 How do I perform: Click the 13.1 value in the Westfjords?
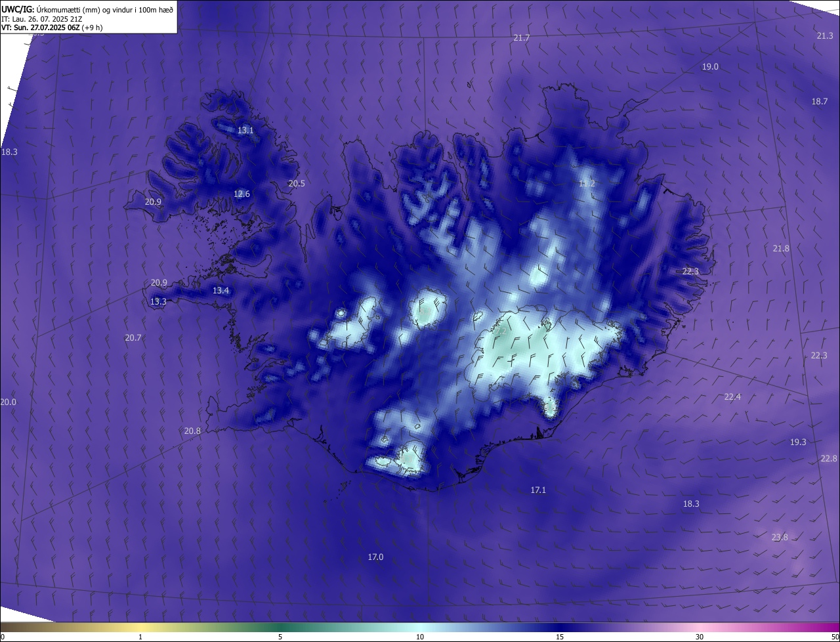[245, 130]
